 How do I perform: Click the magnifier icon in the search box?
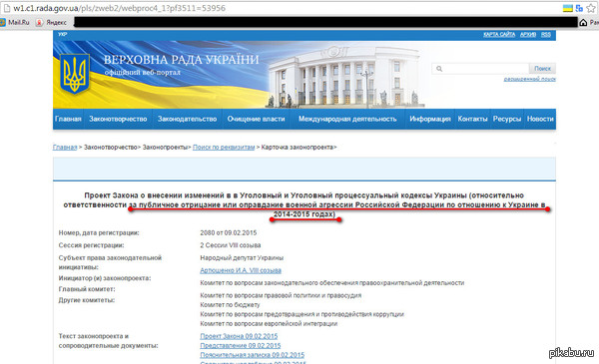click(x=439, y=69)
